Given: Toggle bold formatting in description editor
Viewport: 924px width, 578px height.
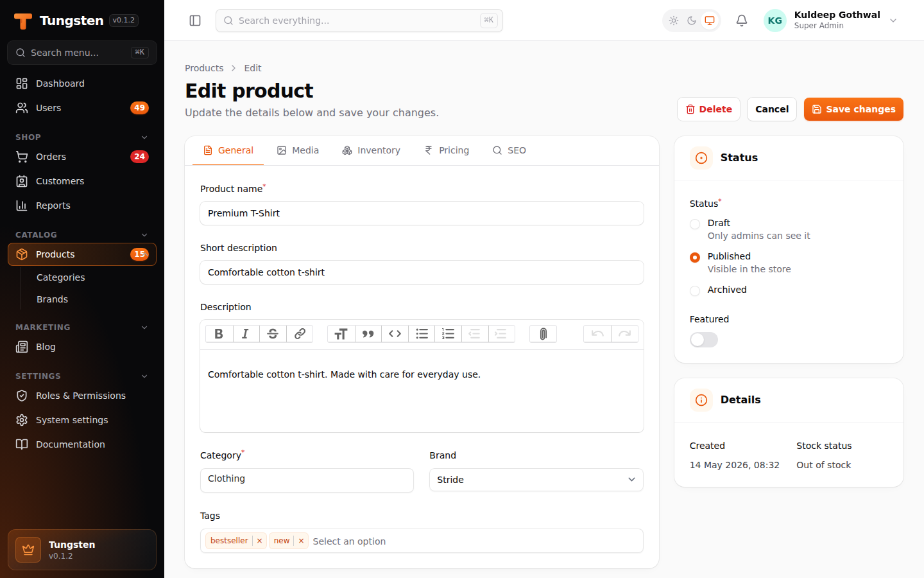Looking at the screenshot, I should pos(219,334).
